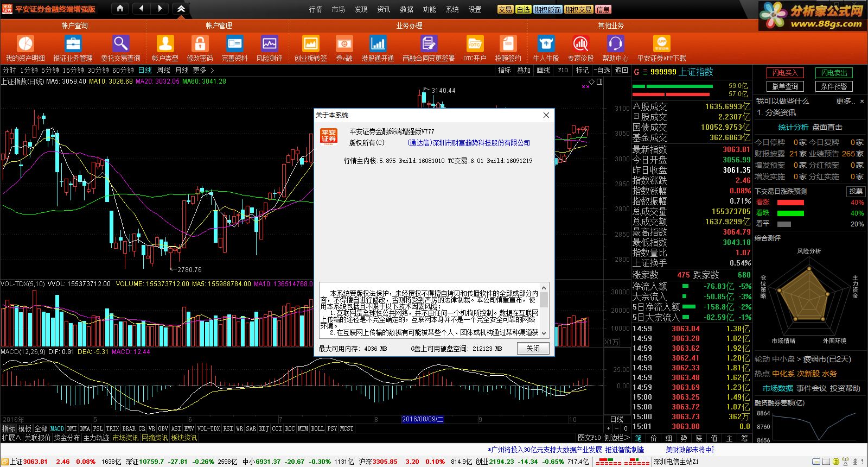Open the 叠加 overlay dropdown
This screenshot has height=467, width=868.
pyautogui.click(x=524, y=70)
